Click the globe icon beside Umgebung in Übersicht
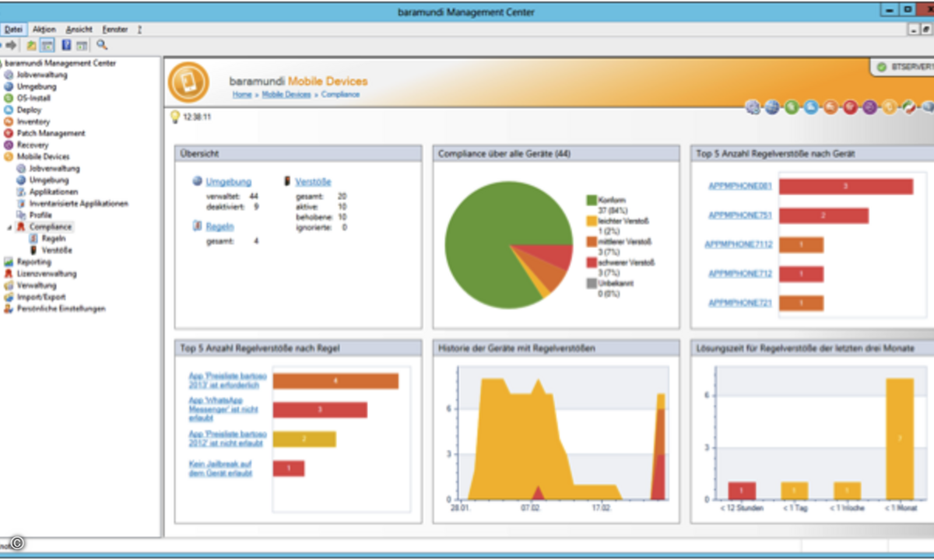 pyautogui.click(x=198, y=181)
